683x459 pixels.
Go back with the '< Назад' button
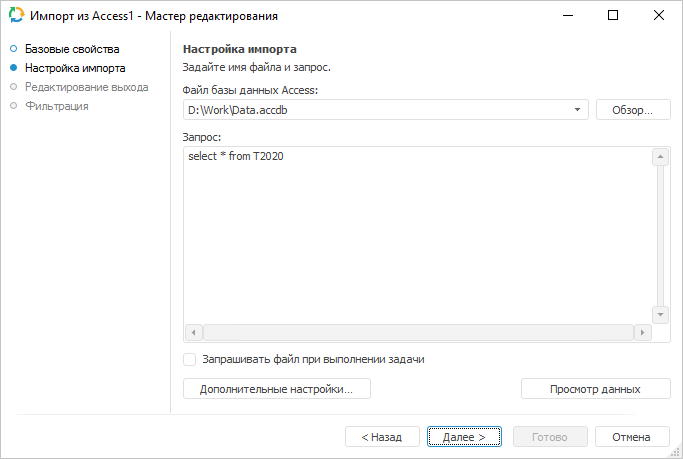click(x=382, y=437)
